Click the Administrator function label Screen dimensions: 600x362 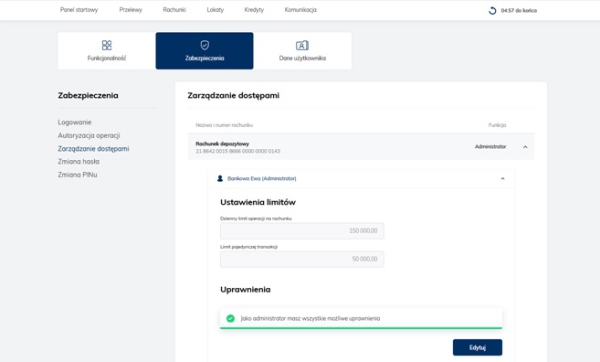pyautogui.click(x=491, y=147)
